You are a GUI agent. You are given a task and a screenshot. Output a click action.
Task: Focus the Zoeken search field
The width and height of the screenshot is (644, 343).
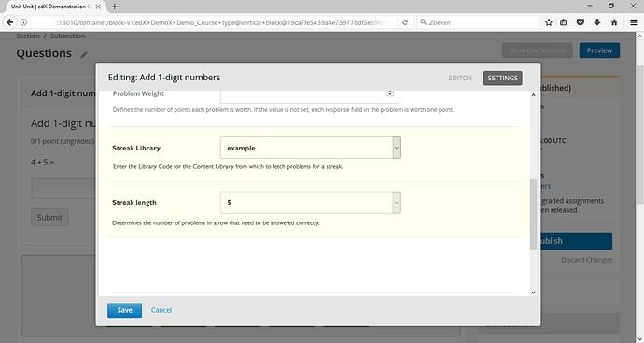(x=478, y=22)
